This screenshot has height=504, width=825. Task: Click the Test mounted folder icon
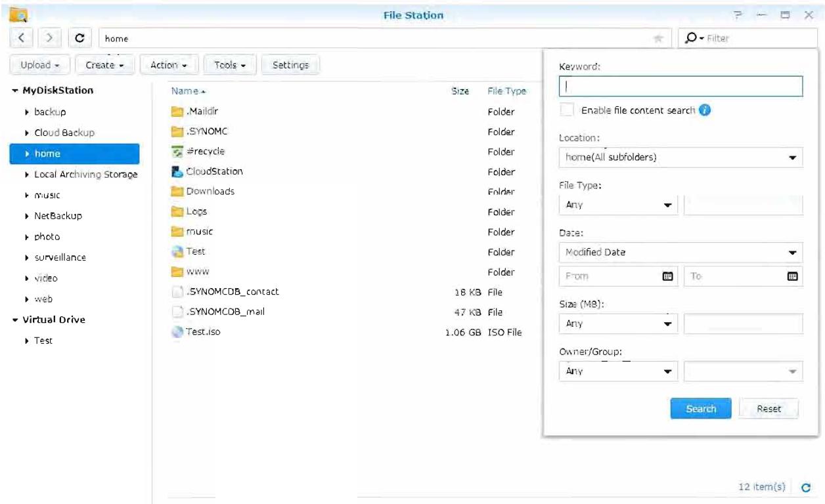[x=177, y=252]
